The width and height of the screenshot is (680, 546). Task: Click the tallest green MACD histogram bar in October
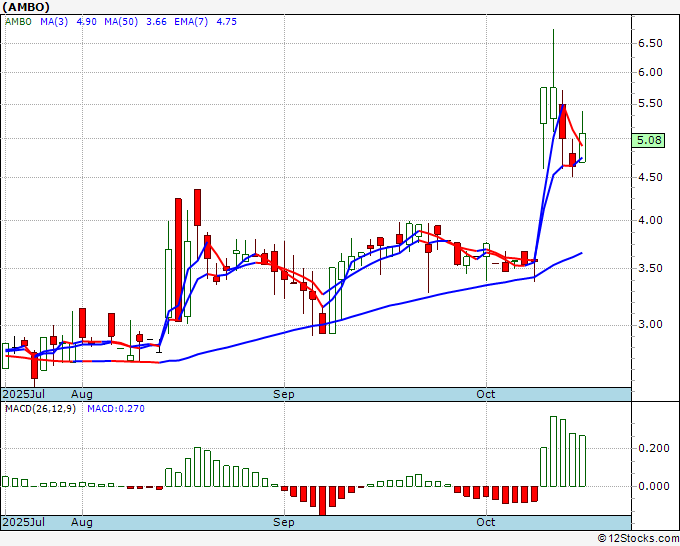(x=553, y=451)
